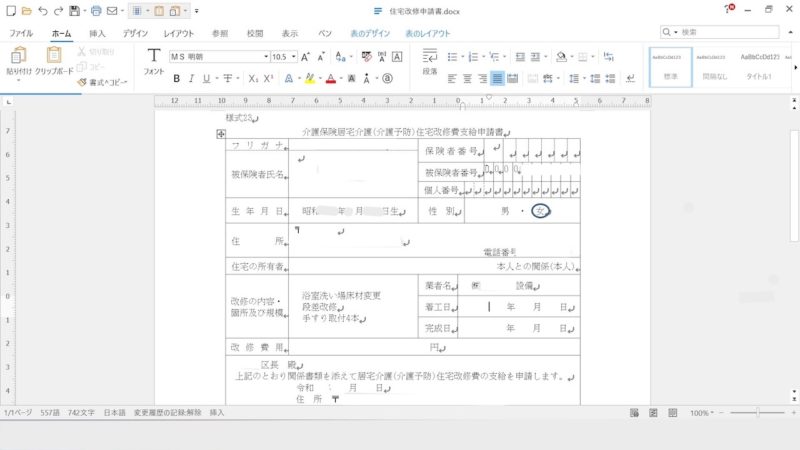The width and height of the screenshot is (800, 450).
Task: Select the 標準 style button
Action: click(x=671, y=66)
